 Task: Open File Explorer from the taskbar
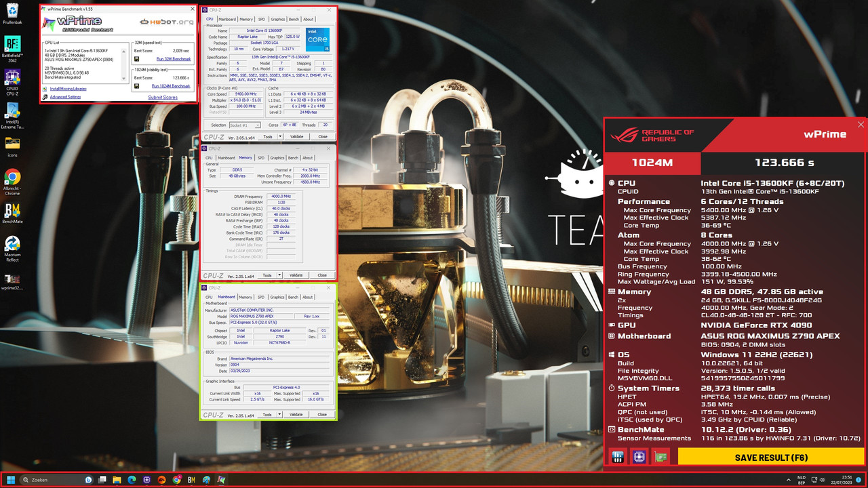(x=117, y=480)
